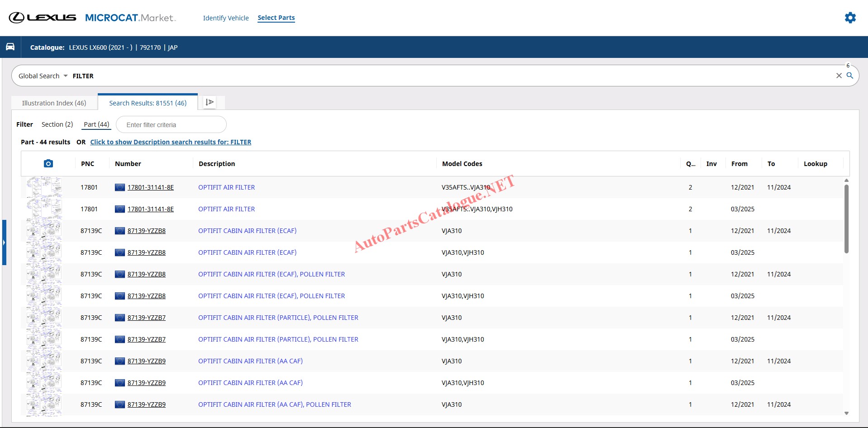Image resolution: width=868 pixels, height=428 pixels.
Task: Click show Description search results link
Action: pos(171,142)
